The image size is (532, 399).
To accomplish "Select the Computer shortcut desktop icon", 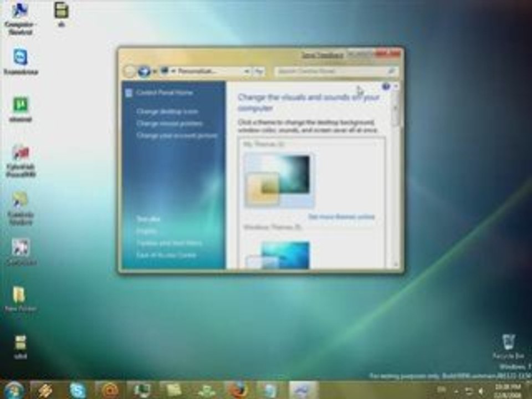I will (x=21, y=18).
